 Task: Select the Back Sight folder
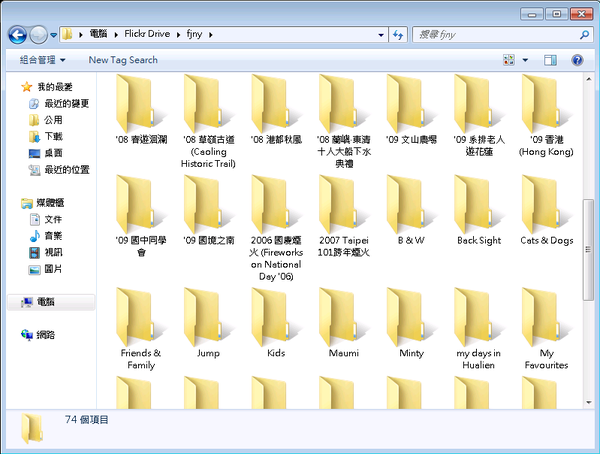point(479,210)
